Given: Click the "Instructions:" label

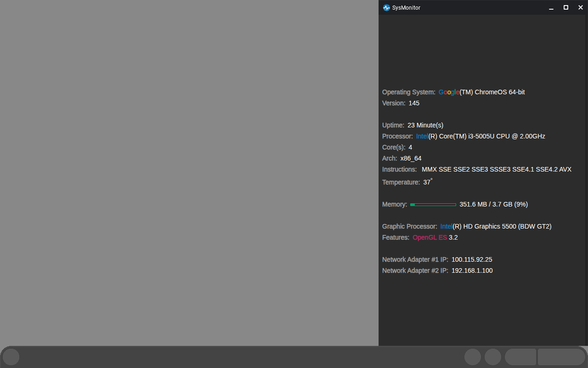Looking at the screenshot, I should click(x=400, y=169).
